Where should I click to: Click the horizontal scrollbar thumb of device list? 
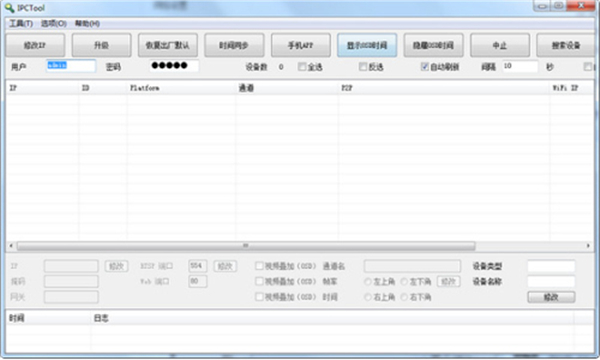click(246, 246)
